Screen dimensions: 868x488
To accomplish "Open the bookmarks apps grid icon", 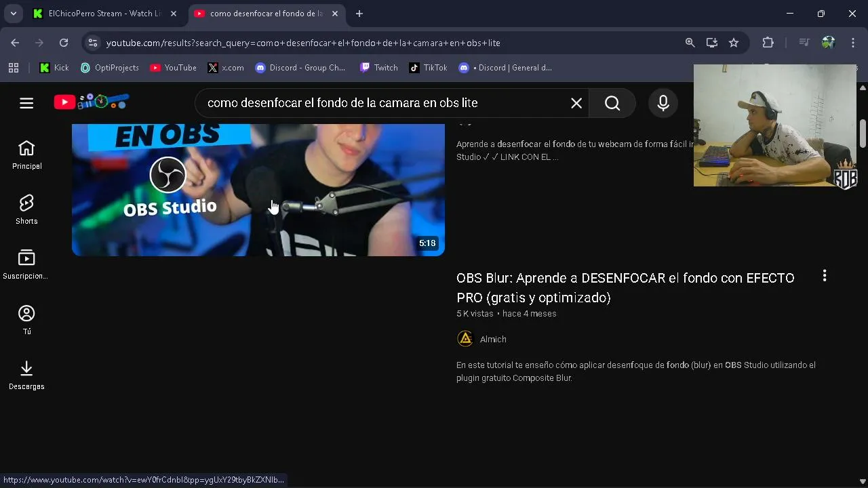I will (14, 68).
